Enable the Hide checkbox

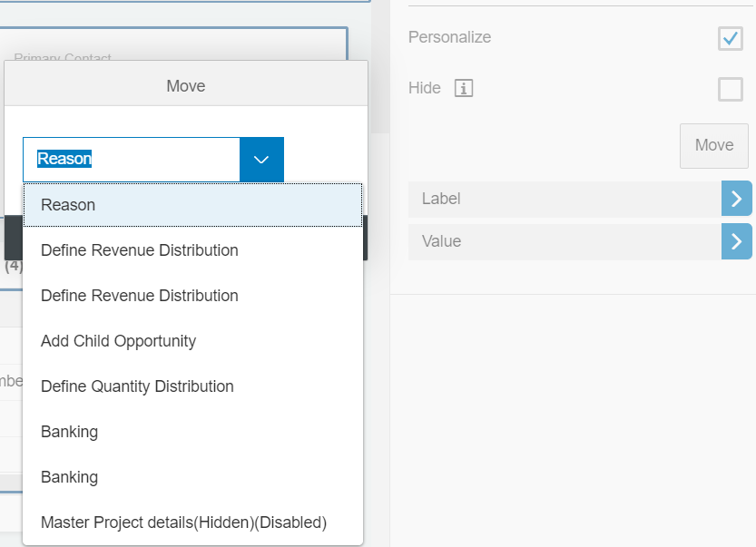pyautogui.click(x=730, y=89)
